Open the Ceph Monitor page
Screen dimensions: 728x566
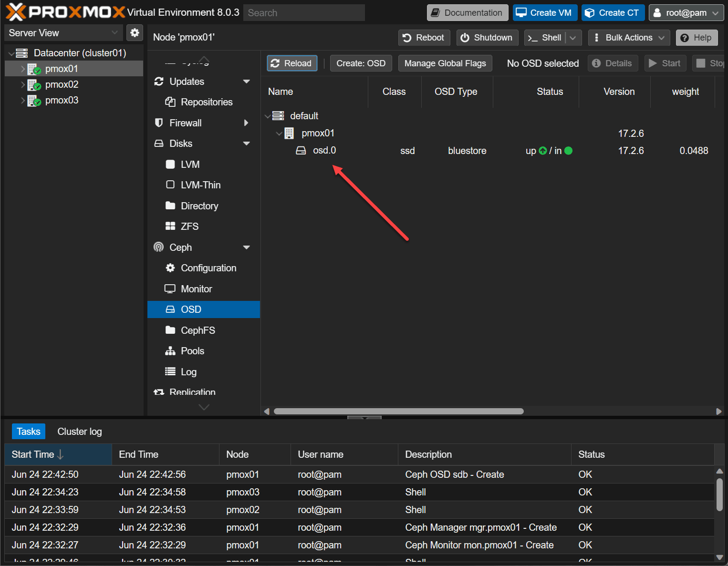pos(196,289)
